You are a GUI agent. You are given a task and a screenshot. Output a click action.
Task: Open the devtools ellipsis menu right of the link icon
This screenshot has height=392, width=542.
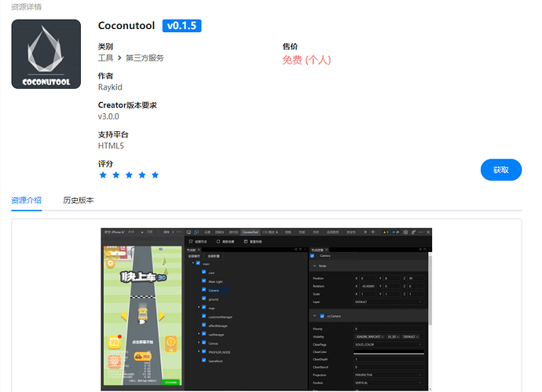pos(421,232)
